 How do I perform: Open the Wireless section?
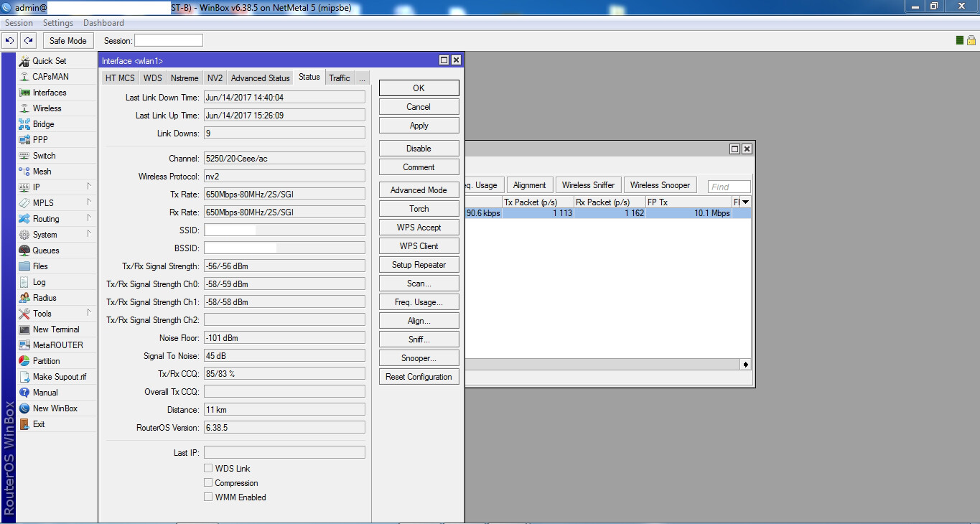coord(48,108)
